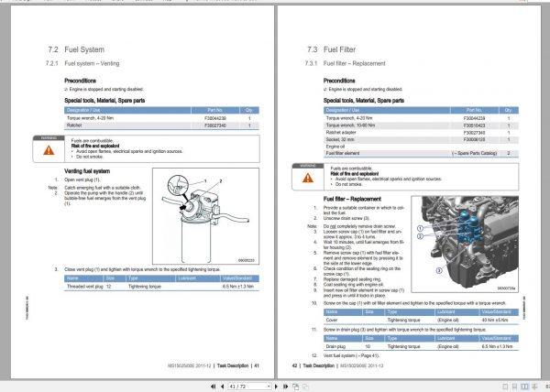Screen dimensions: 550x392
Task: Click the greyed-out next view icon
Action: click(305, 387)
